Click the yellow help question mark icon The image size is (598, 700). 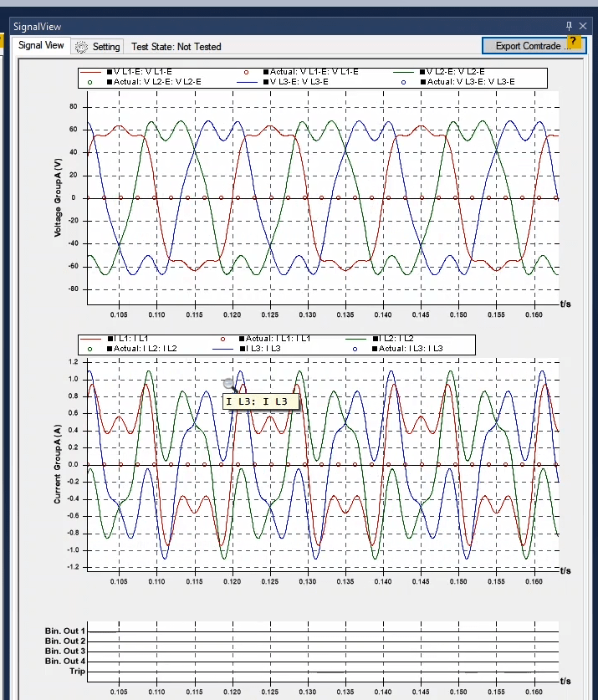[x=574, y=41]
